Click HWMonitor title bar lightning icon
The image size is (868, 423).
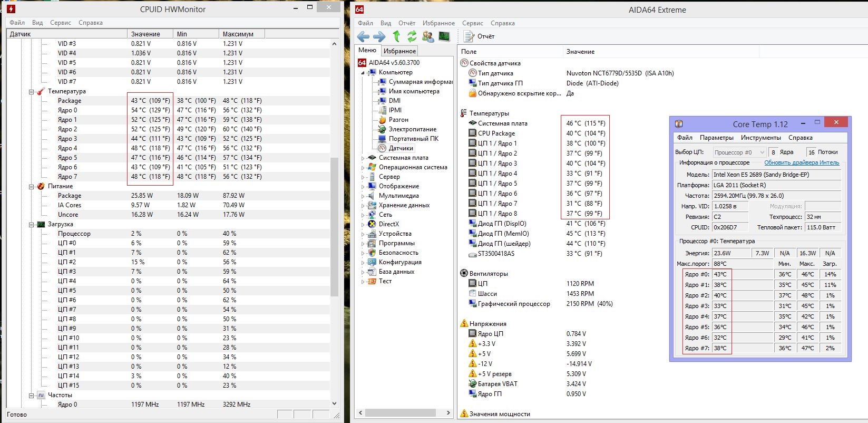click(x=11, y=9)
